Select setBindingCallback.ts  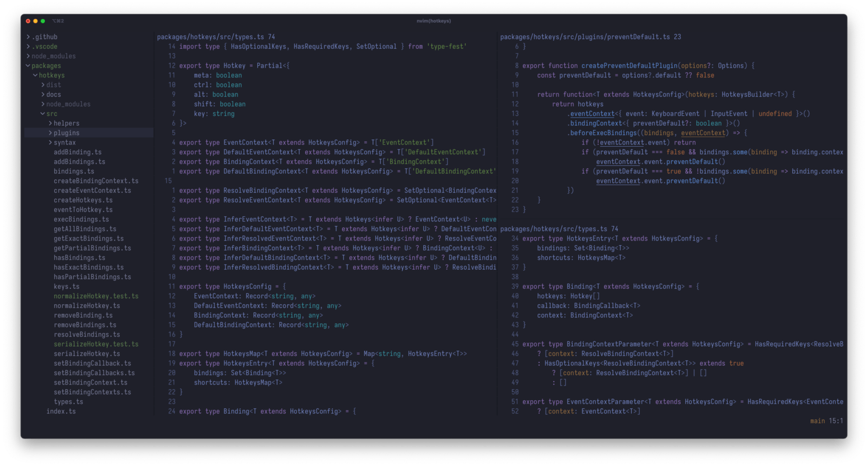point(92,363)
